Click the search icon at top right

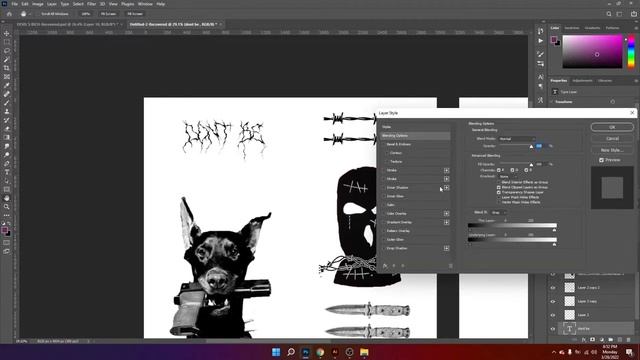[609, 14]
